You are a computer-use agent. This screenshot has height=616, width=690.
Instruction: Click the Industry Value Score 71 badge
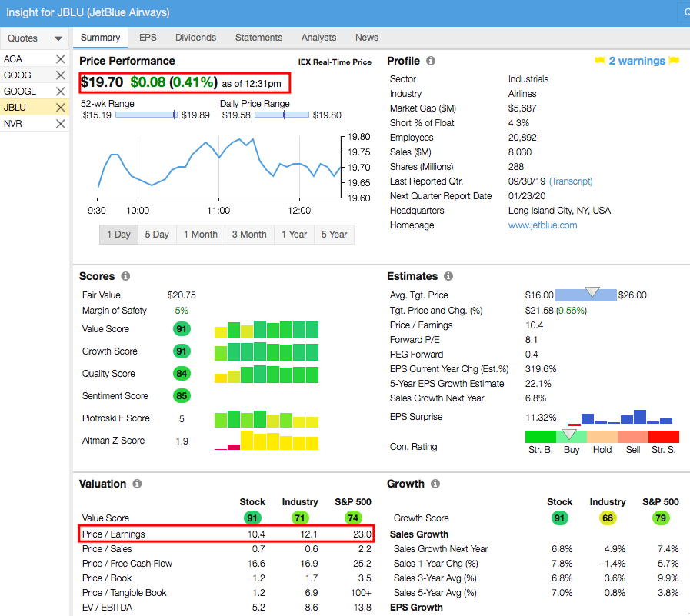click(300, 518)
